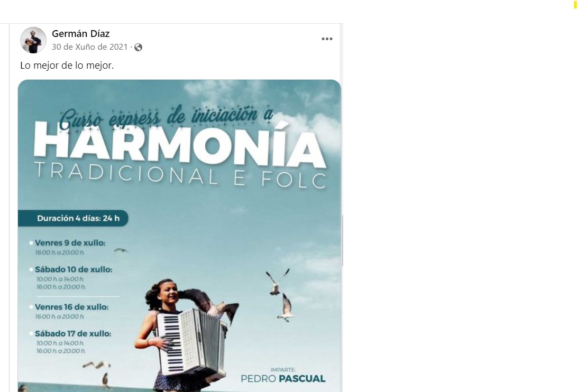Select Venres 16 de xullo on the poster

[x=72, y=307]
